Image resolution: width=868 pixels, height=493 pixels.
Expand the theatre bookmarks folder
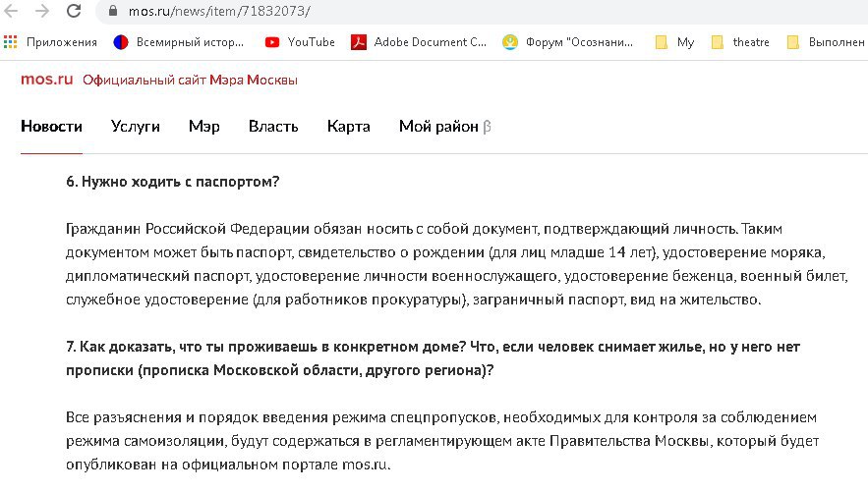pos(740,42)
